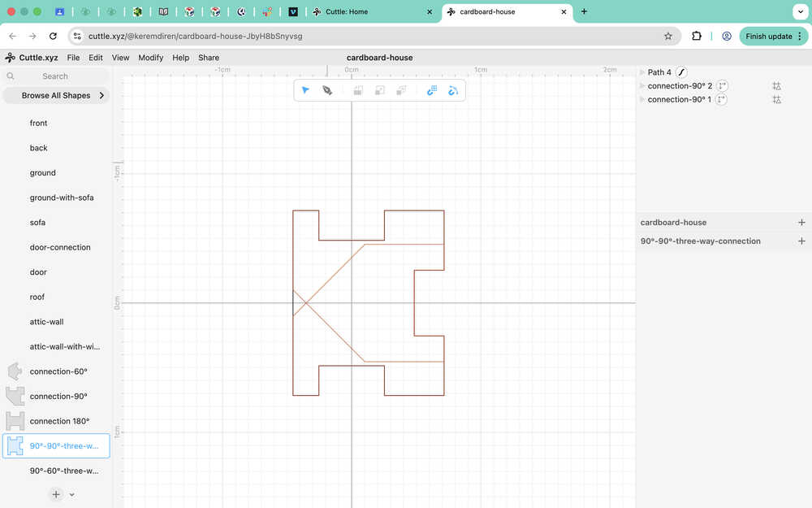Select the back component
The image size is (812, 508).
coord(38,148)
